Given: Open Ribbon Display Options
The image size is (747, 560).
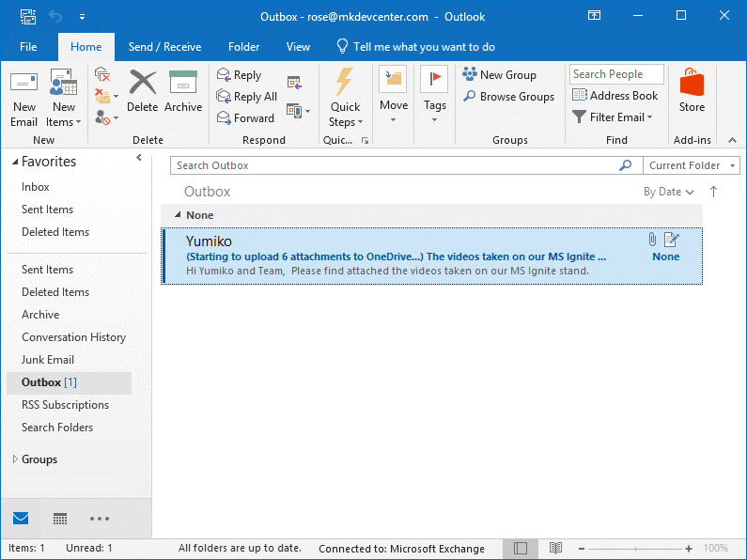Looking at the screenshot, I should pyautogui.click(x=594, y=15).
